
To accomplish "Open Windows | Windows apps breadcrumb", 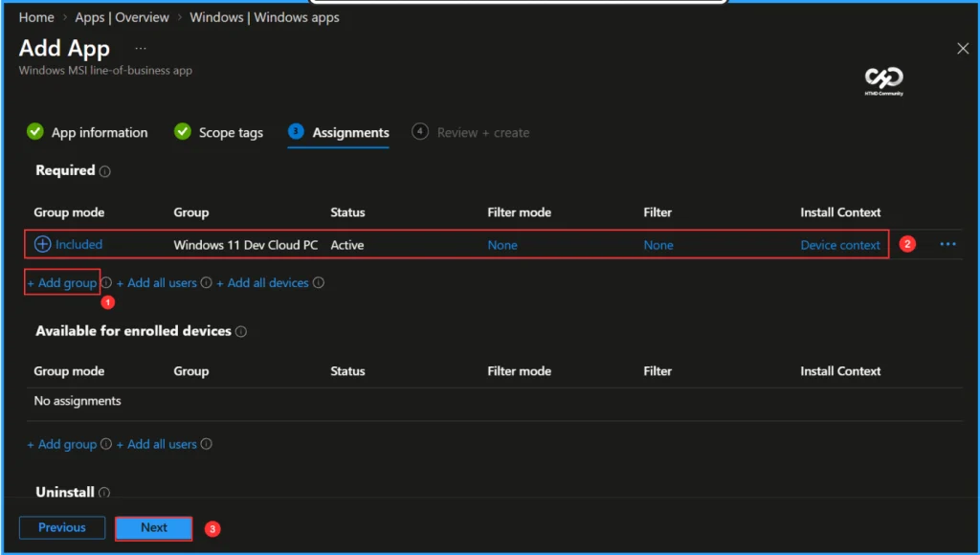I will [x=264, y=17].
